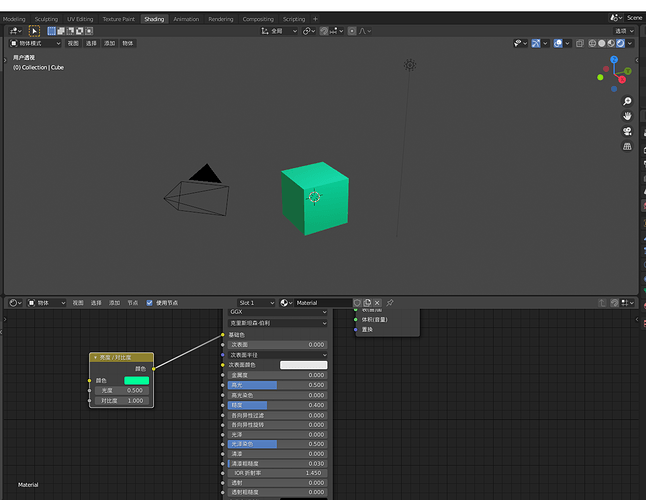Toggle viewport overlays button
The width and height of the screenshot is (646, 500).
point(557,43)
